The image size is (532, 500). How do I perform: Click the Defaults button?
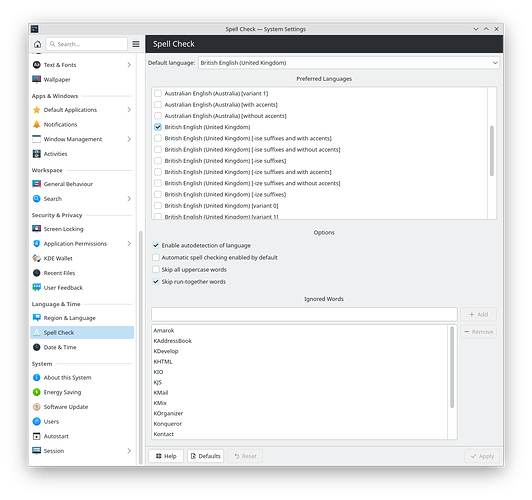[206, 456]
